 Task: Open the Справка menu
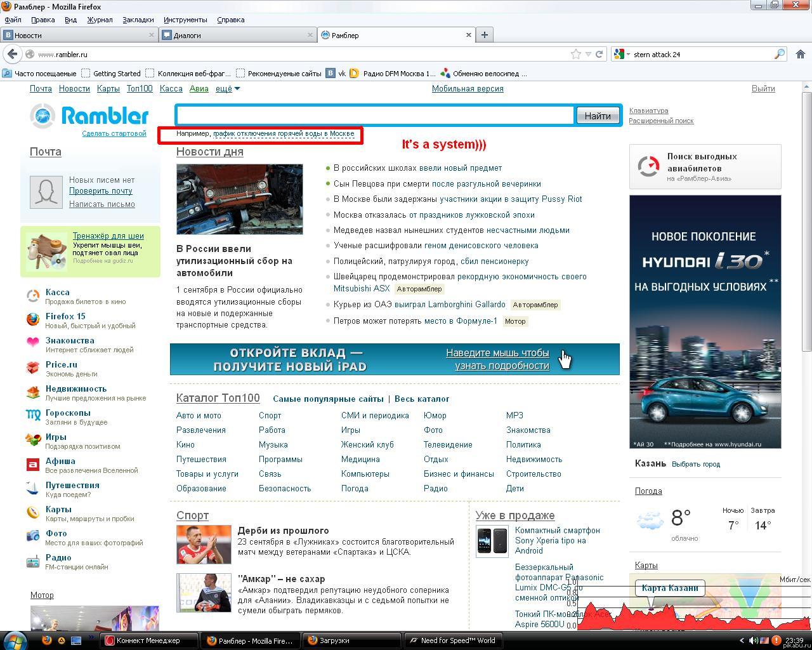click(230, 20)
